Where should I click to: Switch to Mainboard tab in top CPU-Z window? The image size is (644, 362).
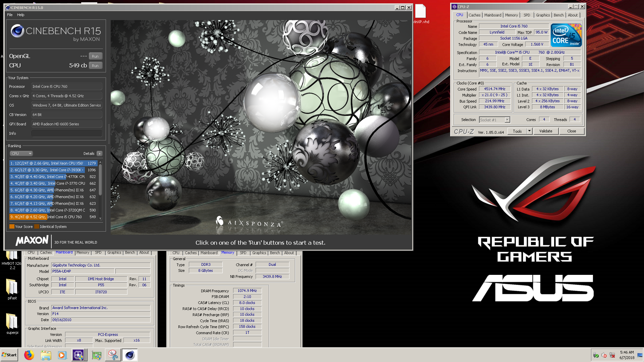click(x=492, y=15)
